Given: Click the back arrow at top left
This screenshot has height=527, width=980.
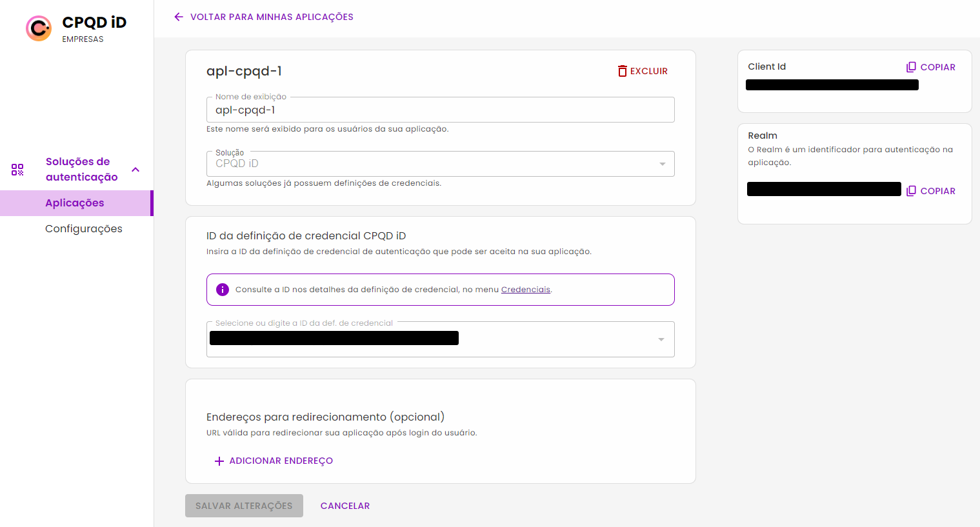Looking at the screenshot, I should (179, 17).
